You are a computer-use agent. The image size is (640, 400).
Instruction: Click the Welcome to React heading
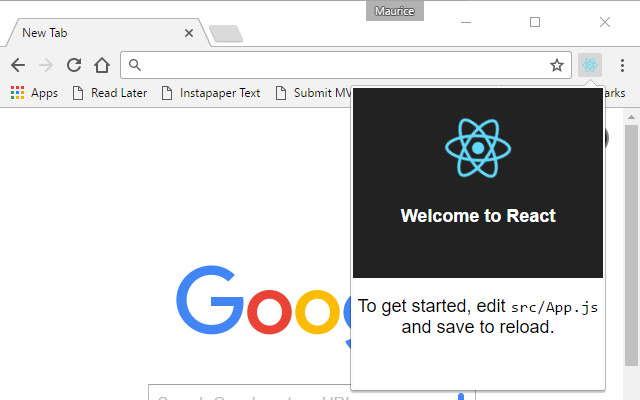(478, 216)
